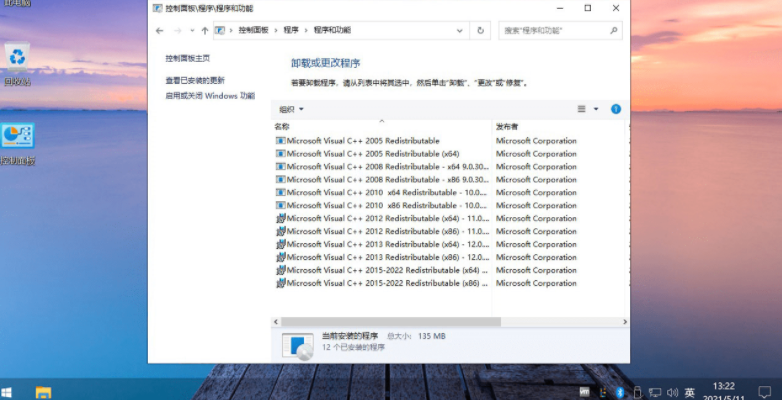Click icon of Visual C++ 2010 x86 entry
Image resolution: width=782 pixels, height=400 pixels.
point(281,205)
